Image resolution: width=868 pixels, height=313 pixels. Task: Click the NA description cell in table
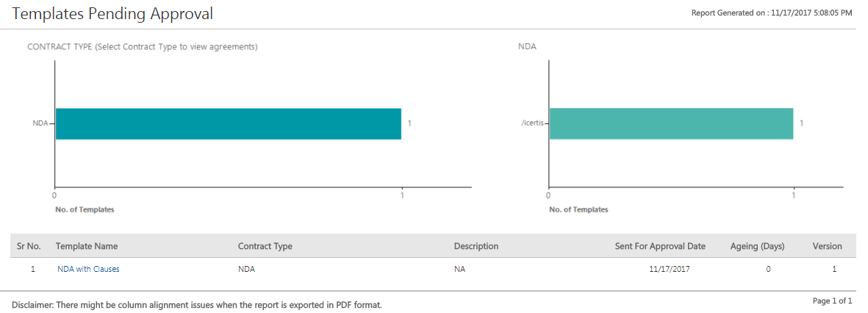tap(459, 269)
